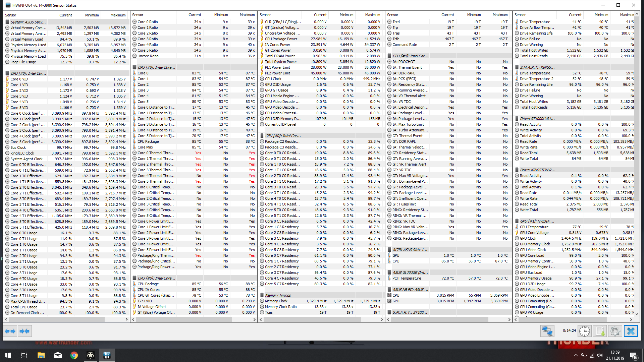Select the Command Rate row

(448, 45)
